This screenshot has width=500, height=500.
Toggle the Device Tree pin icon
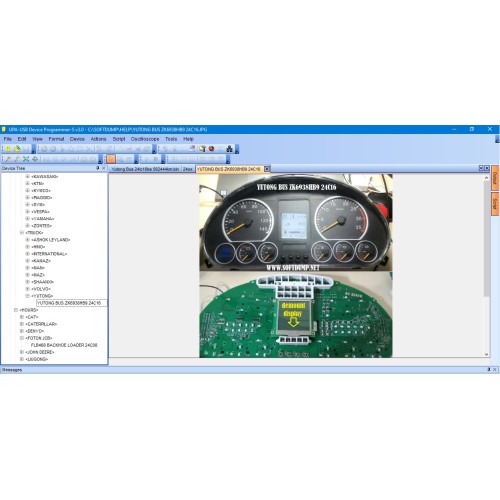[98, 168]
